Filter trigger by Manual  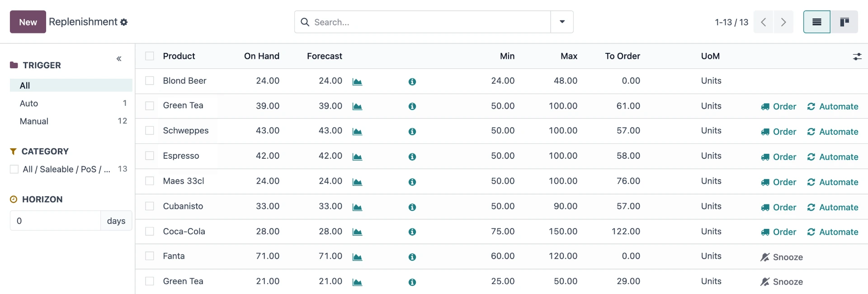(34, 121)
